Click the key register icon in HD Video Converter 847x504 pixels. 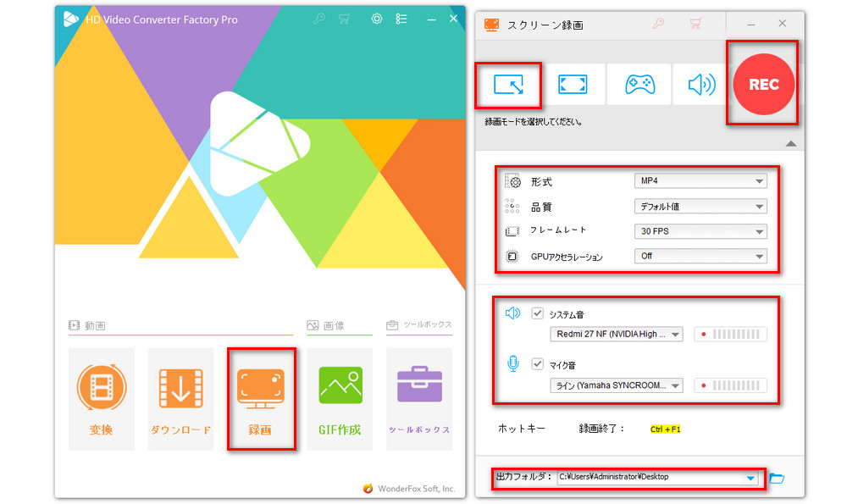click(x=319, y=19)
